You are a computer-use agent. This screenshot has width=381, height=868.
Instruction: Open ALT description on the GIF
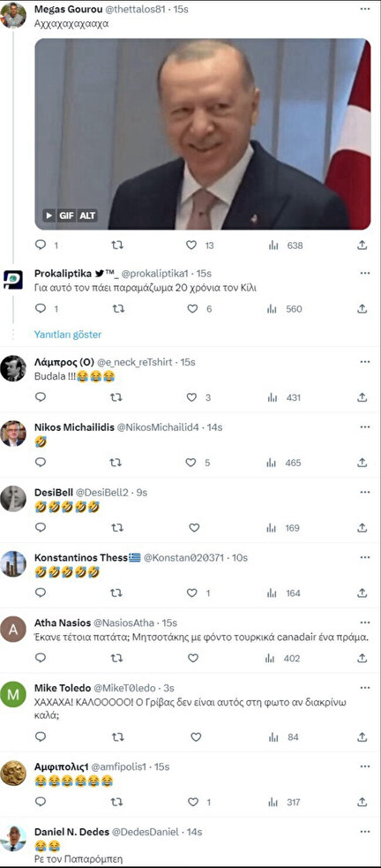[x=87, y=215]
